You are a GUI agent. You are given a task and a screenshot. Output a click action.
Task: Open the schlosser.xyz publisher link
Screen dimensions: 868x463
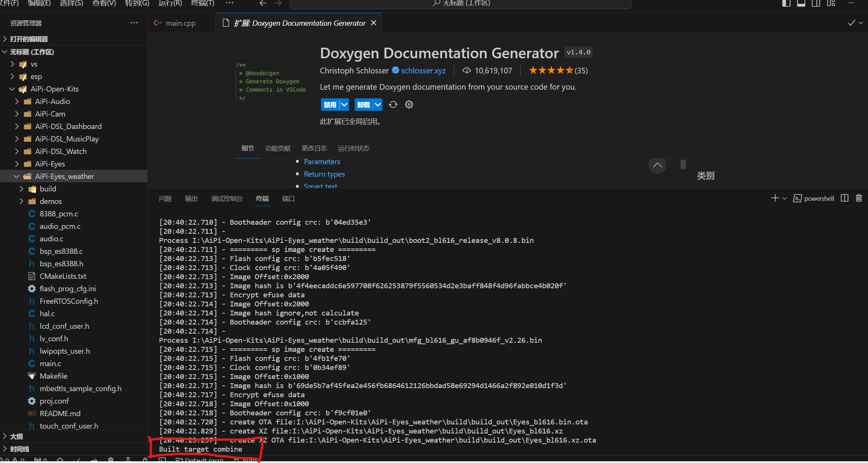coord(423,70)
